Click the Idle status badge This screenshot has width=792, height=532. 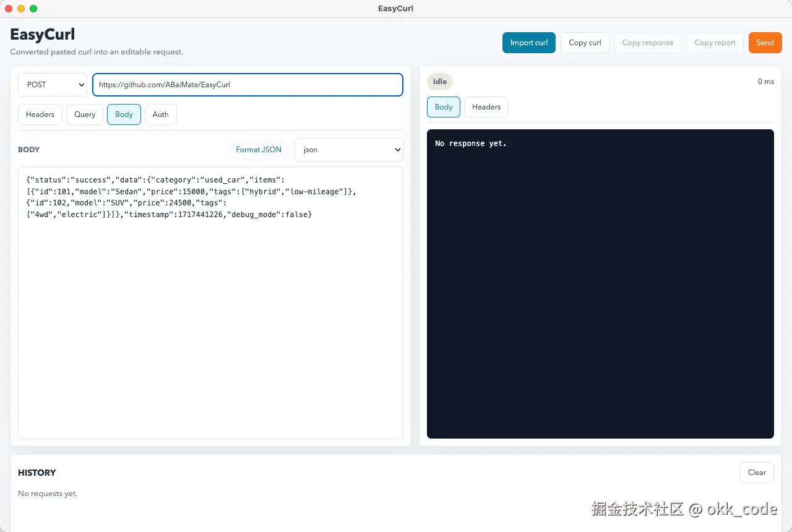coord(440,82)
